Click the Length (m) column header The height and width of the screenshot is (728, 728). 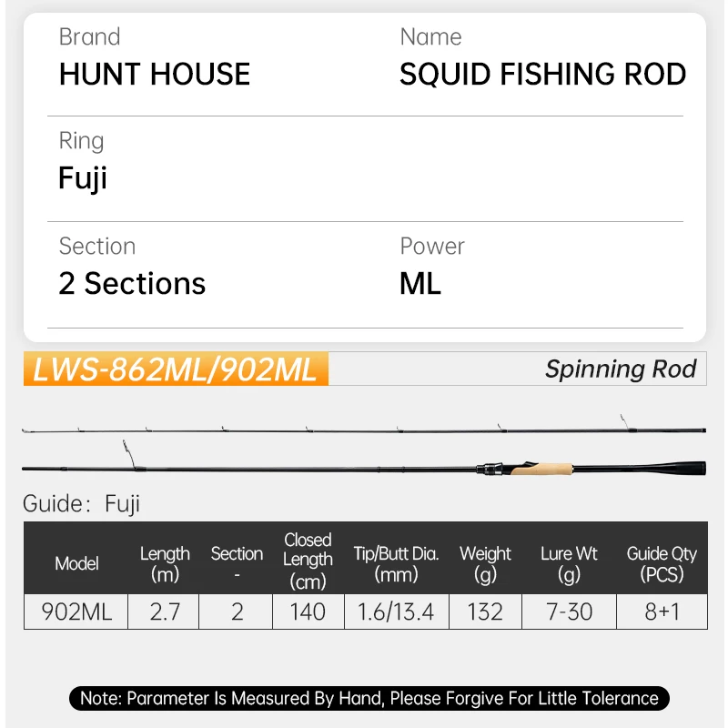click(x=165, y=563)
